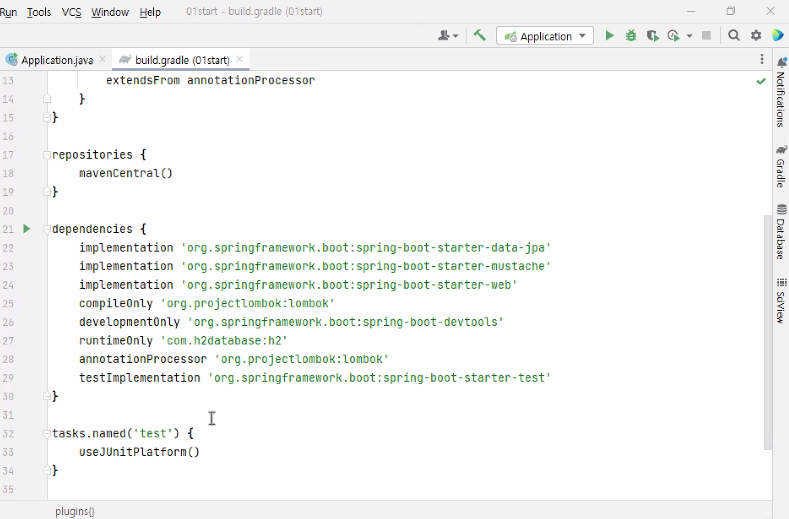Open the Notifications tool window
This screenshot has width=789, height=519.
(x=780, y=92)
